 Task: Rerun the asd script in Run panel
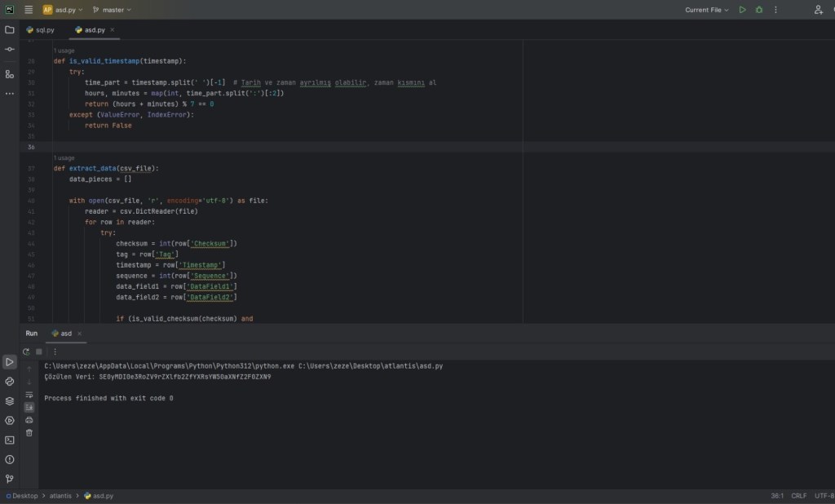click(27, 351)
